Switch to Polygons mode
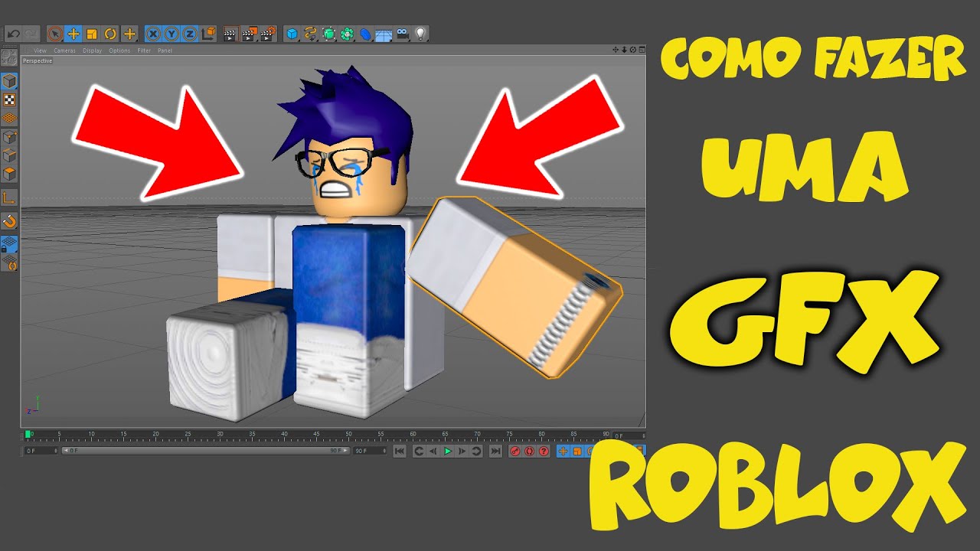This screenshot has height=551, width=980. pos(9,174)
